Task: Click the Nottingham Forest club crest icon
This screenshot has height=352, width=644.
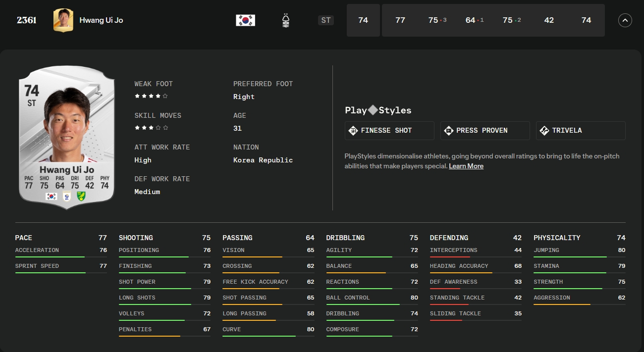Action: [x=285, y=20]
